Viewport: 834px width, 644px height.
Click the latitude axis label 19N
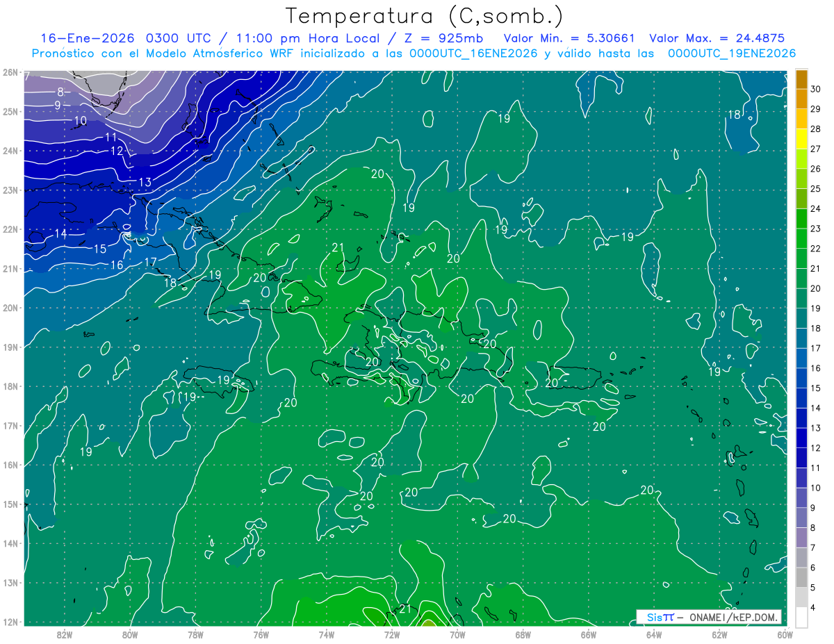point(10,347)
